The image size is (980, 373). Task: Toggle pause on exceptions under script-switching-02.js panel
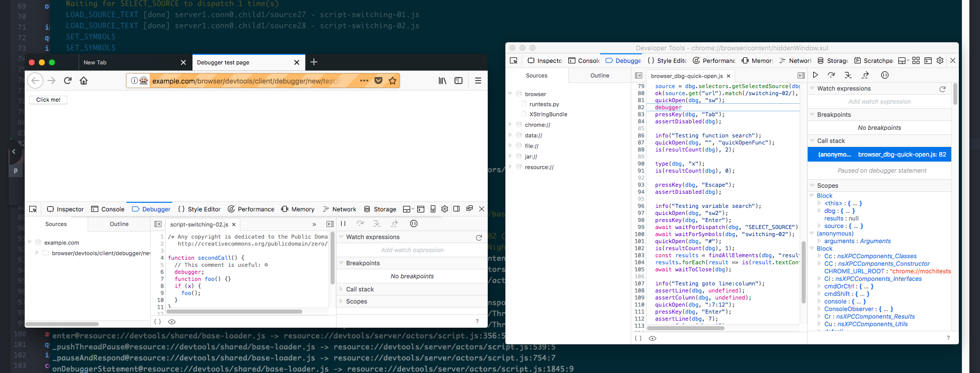tap(414, 223)
